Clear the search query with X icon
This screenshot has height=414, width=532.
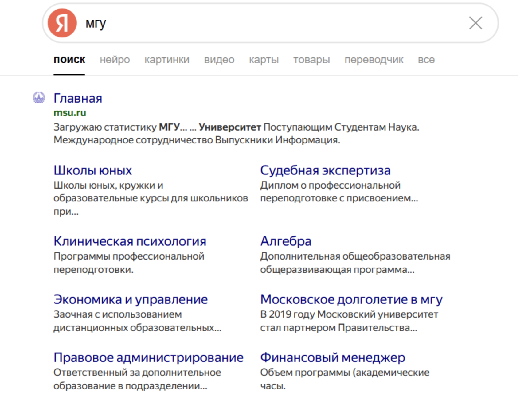[x=475, y=23]
